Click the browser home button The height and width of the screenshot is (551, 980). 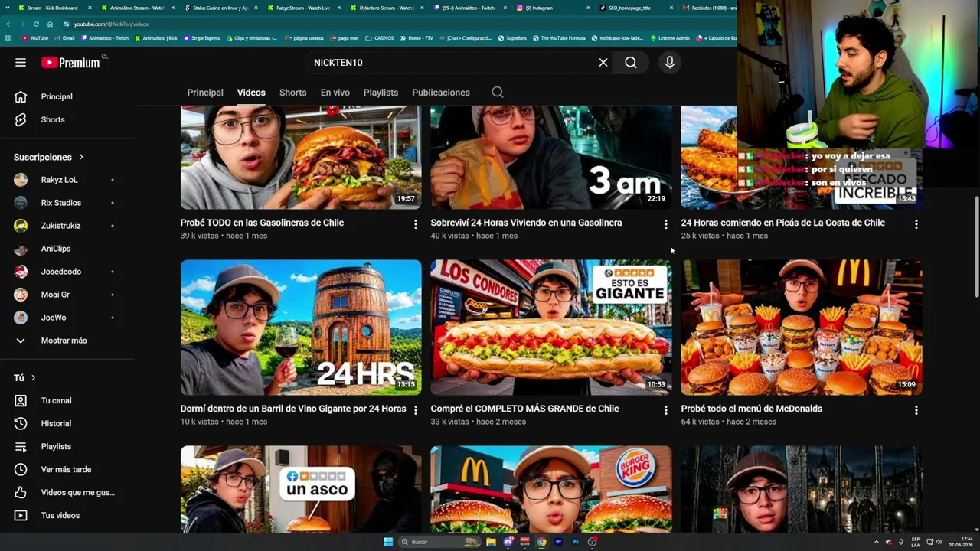tap(50, 24)
